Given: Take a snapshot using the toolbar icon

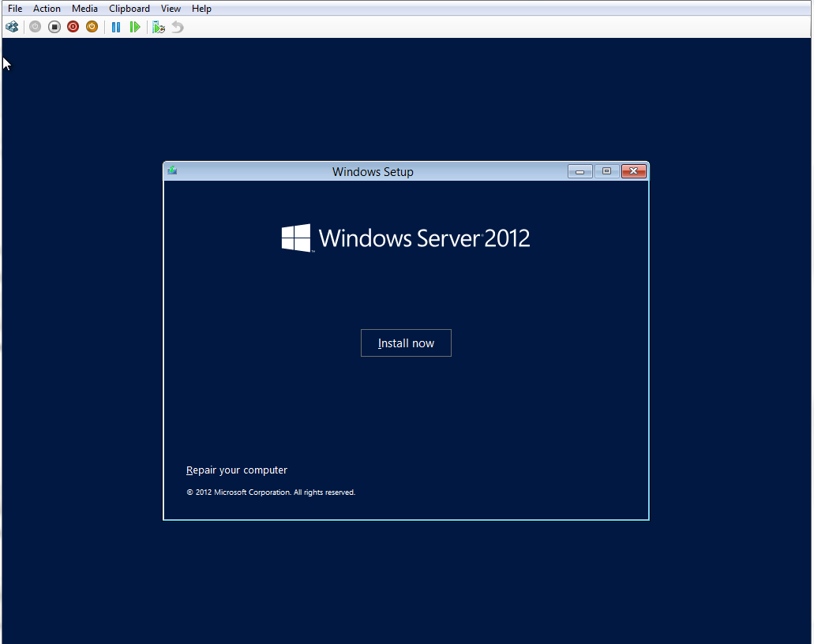Looking at the screenshot, I should pos(159,27).
